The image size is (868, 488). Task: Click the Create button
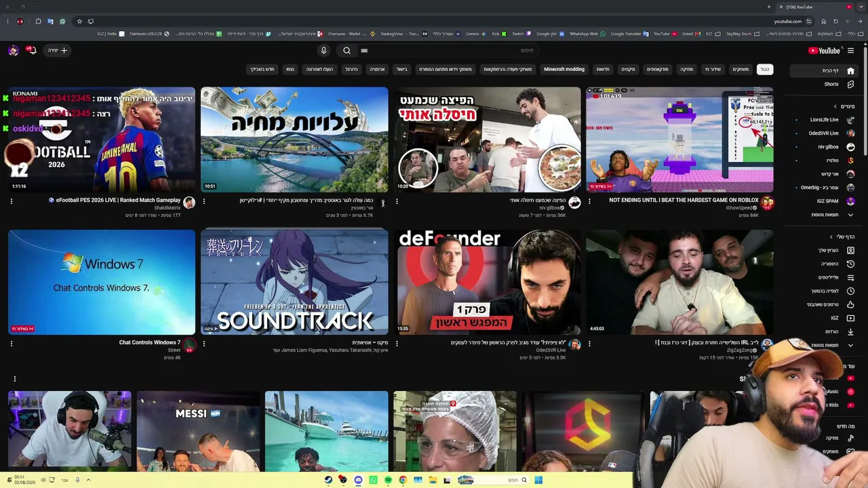tap(57, 50)
